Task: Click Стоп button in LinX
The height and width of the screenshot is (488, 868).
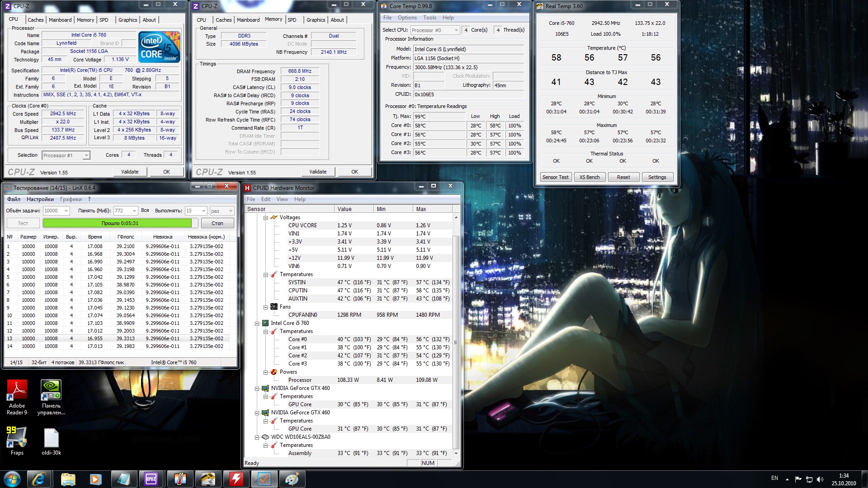Action: pyautogui.click(x=217, y=223)
